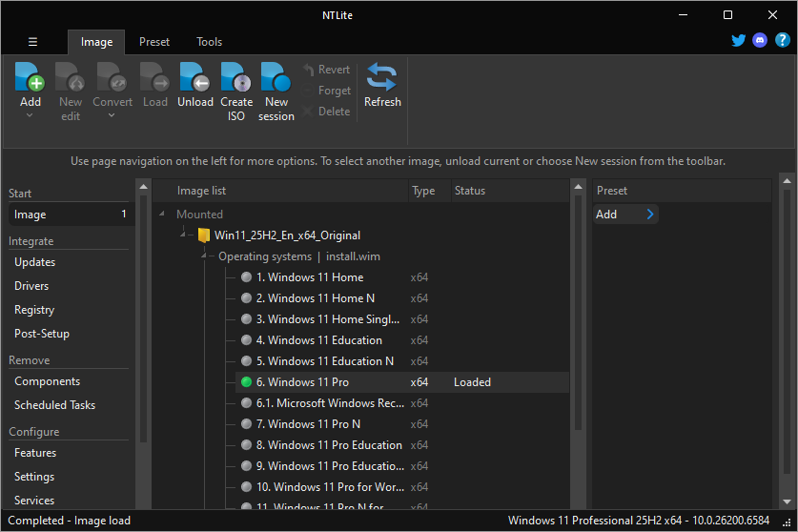Start a New session from toolbar

(x=276, y=78)
